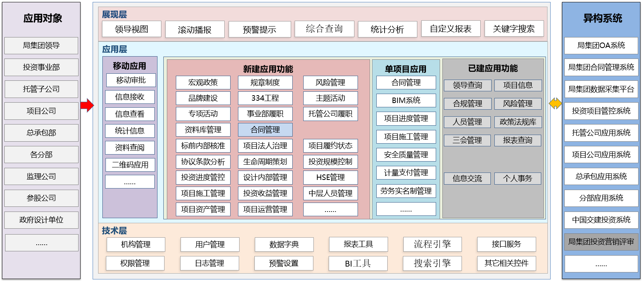Open the BI工具 box
This screenshot has height=281, width=644.
pyautogui.click(x=358, y=263)
